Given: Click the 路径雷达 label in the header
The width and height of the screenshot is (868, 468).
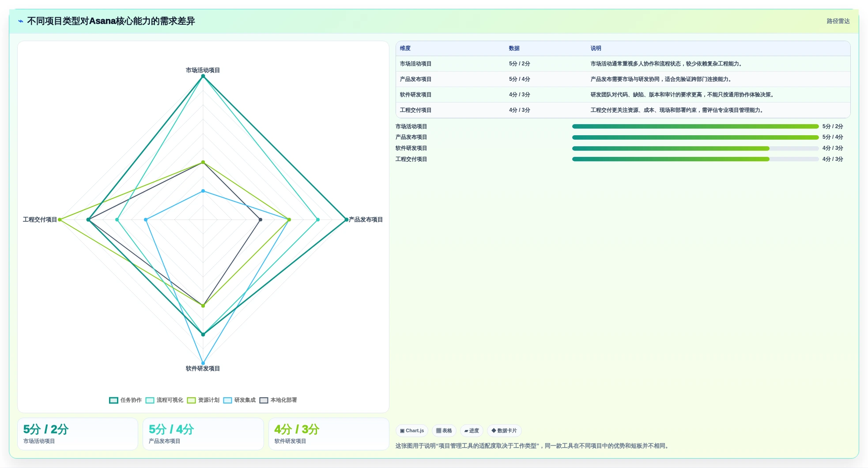Looking at the screenshot, I should pyautogui.click(x=838, y=21).
